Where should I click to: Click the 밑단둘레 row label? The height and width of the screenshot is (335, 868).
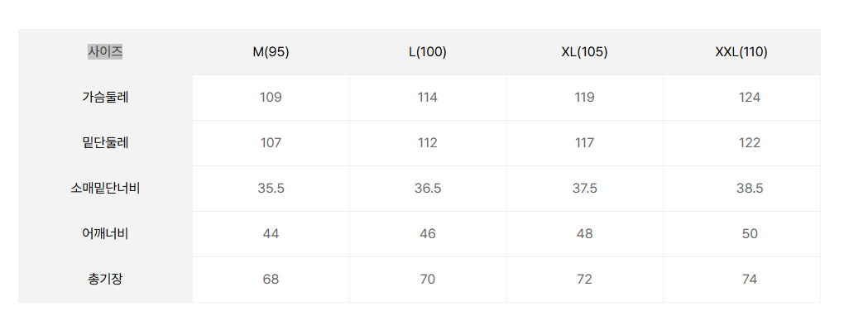click(105, 143)
